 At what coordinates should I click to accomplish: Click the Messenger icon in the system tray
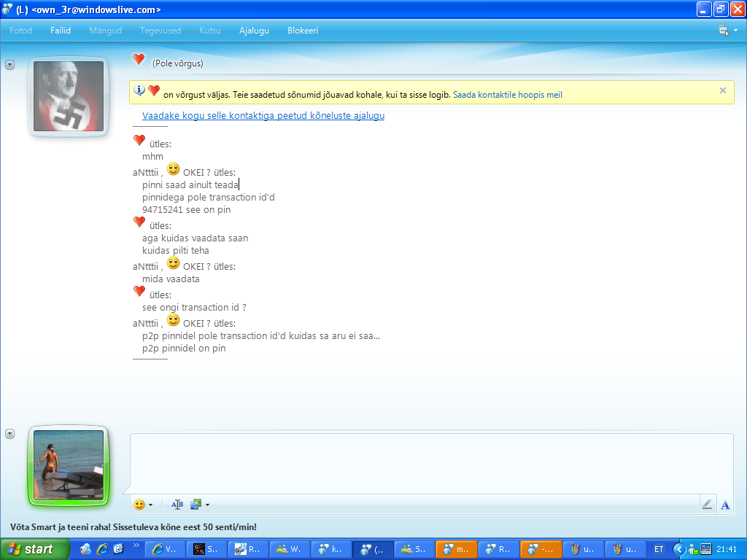coord(693,549)
